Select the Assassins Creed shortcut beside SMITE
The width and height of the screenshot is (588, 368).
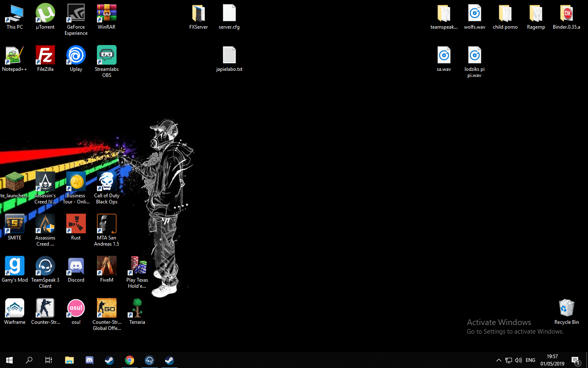[x=45, y=230]
